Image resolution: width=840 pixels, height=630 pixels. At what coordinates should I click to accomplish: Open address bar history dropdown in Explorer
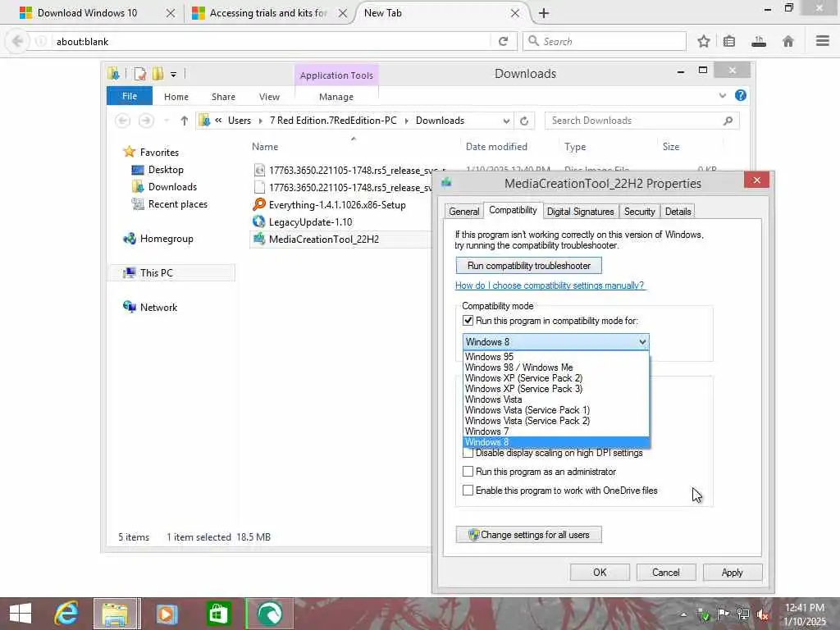tap(505, 121)
